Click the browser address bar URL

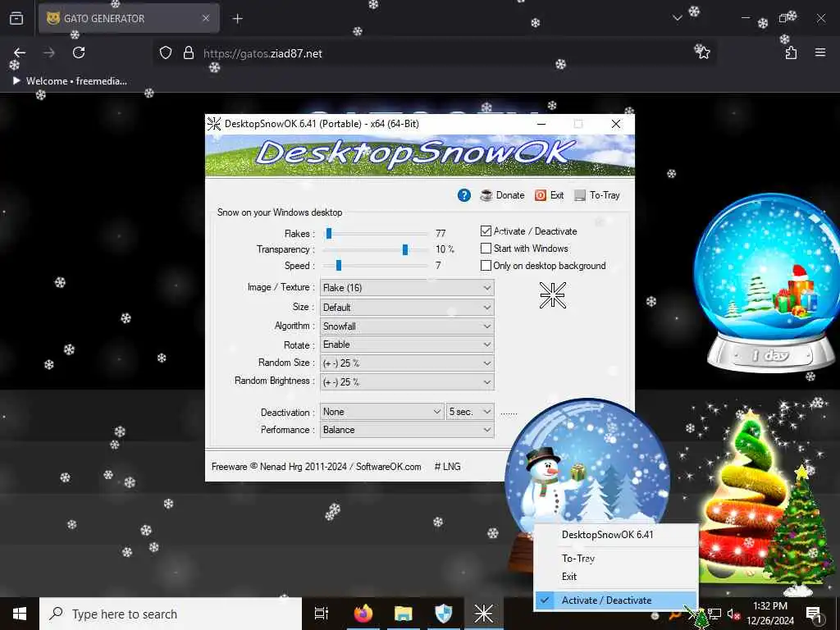click(262, 53)
